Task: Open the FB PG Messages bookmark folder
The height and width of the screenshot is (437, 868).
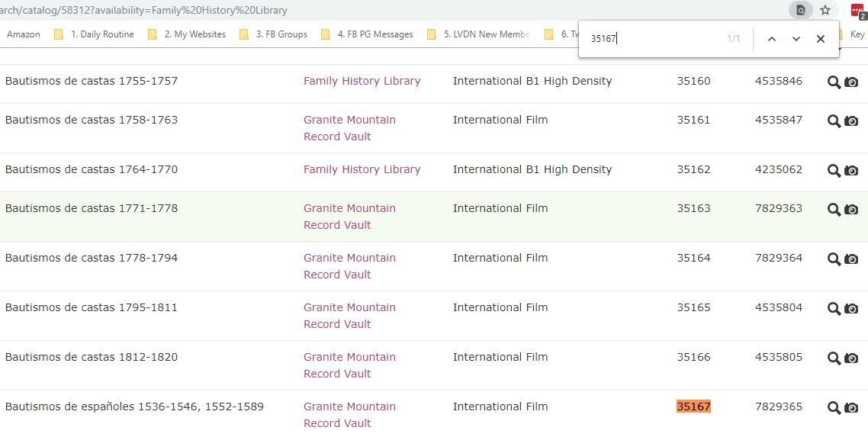Action: (367, 34)
